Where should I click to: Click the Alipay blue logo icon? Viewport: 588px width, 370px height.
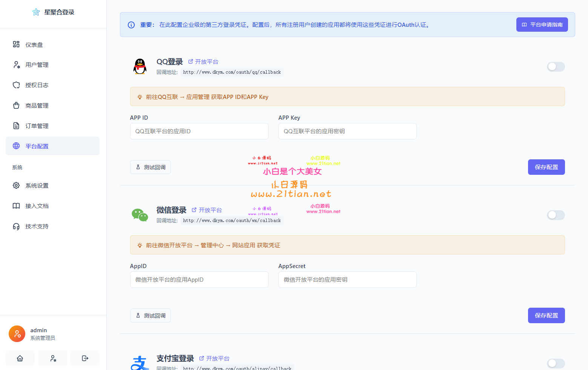point(140,362)
